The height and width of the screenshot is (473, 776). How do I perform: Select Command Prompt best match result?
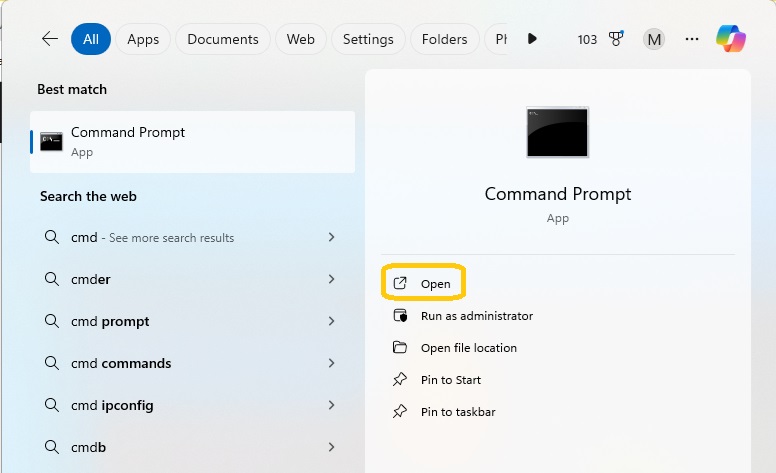(x=193, y=142)
